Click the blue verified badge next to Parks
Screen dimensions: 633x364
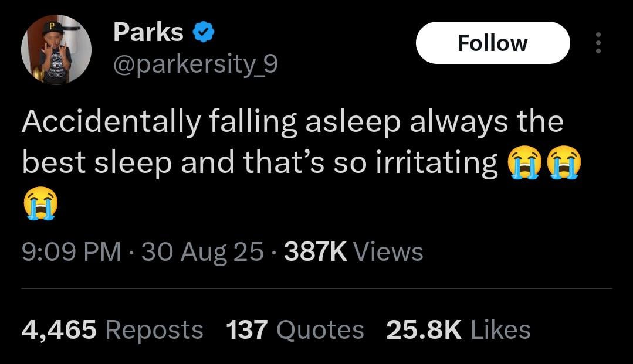[x=204, y=32]
